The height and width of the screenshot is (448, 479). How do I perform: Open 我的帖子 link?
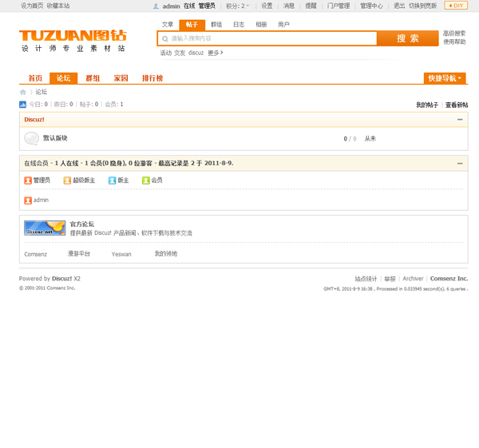tap(427, 105)
